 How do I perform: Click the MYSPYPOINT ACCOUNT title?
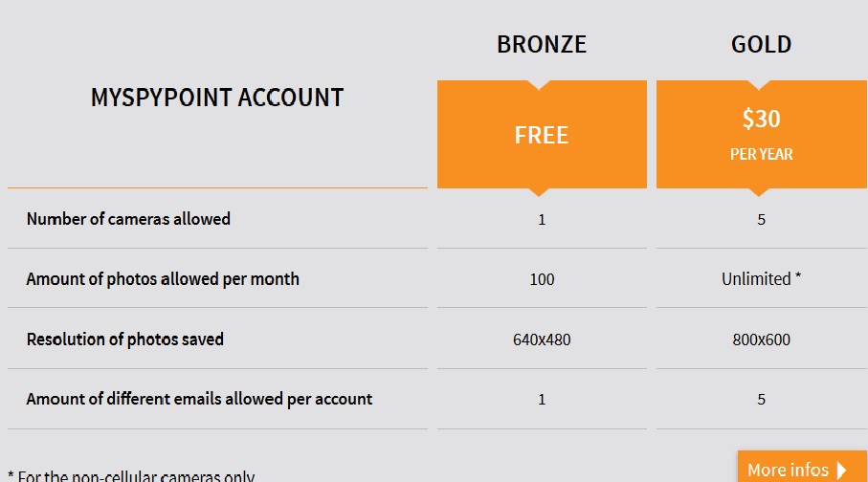217,98
